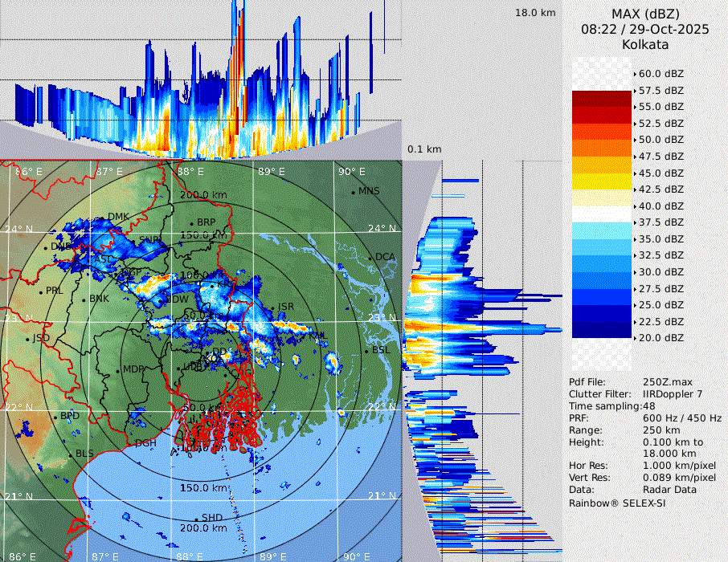Click the BLS station marker
The width and height of the screenshot is (728, 562).
(x=71, y=454)
